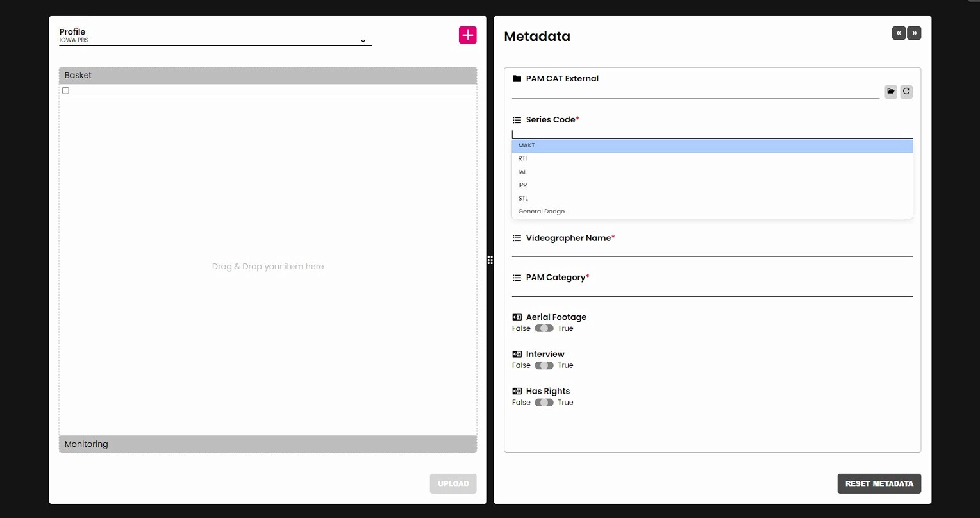Toggle Aerial Footage to True
The image size is (980, 518).
pos(544,328)
